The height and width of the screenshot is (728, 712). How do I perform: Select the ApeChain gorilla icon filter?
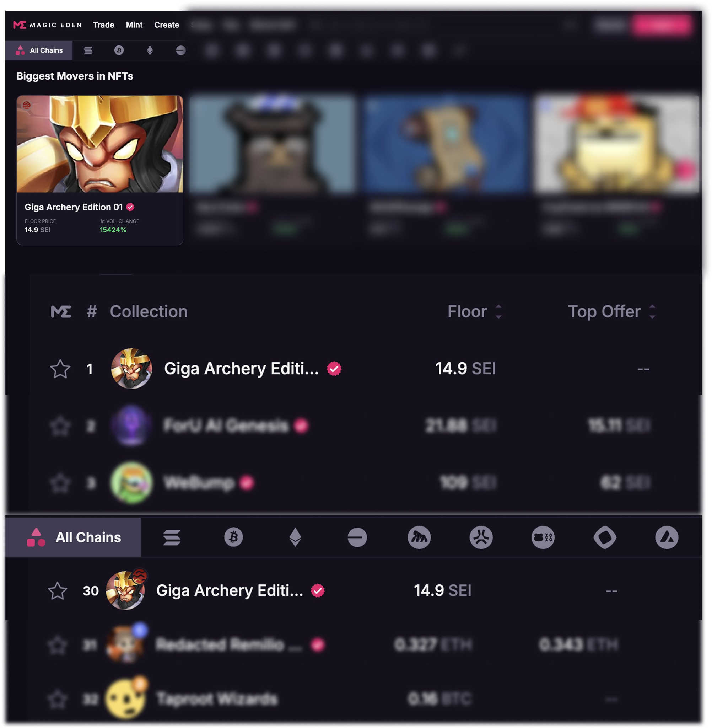click(x=419, y=537)
